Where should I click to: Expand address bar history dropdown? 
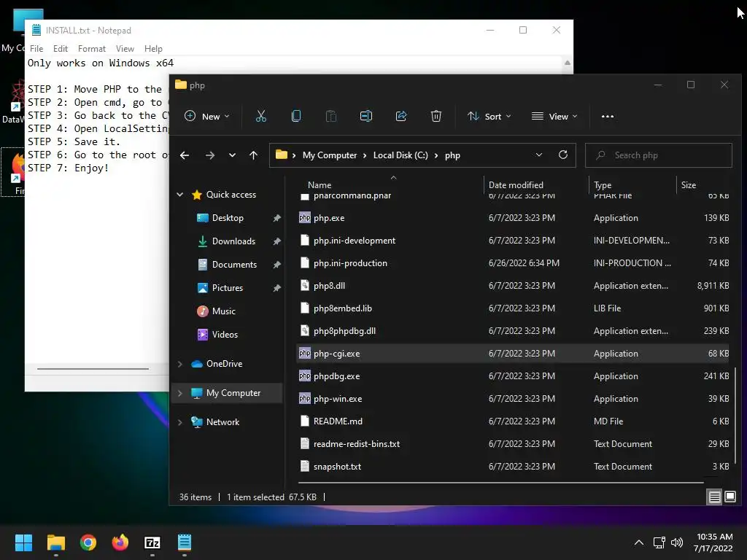click(x=539, y=155)
